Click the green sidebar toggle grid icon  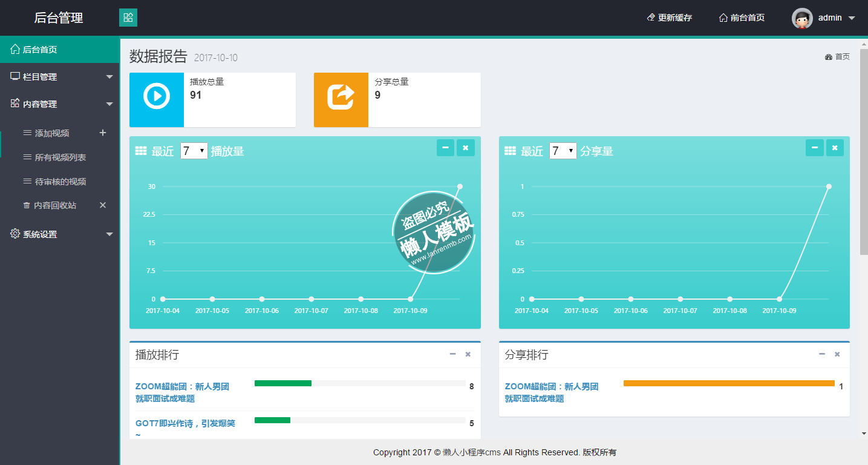(x=128, y=18)
